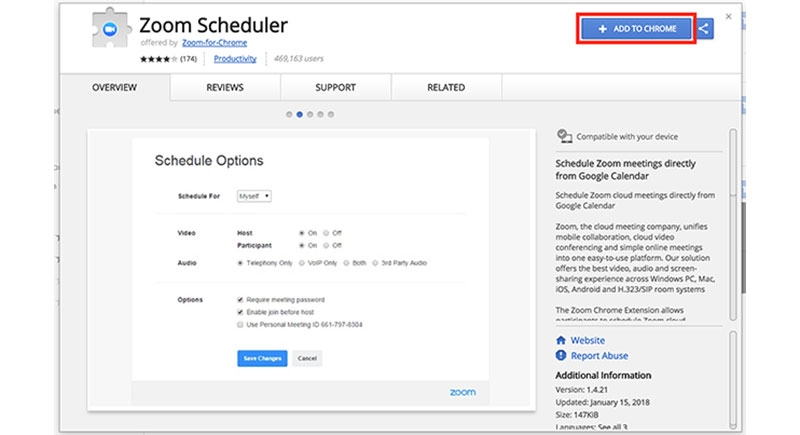Click the house icon beside Website
This screenshot has height=435, width=800.
561,340
